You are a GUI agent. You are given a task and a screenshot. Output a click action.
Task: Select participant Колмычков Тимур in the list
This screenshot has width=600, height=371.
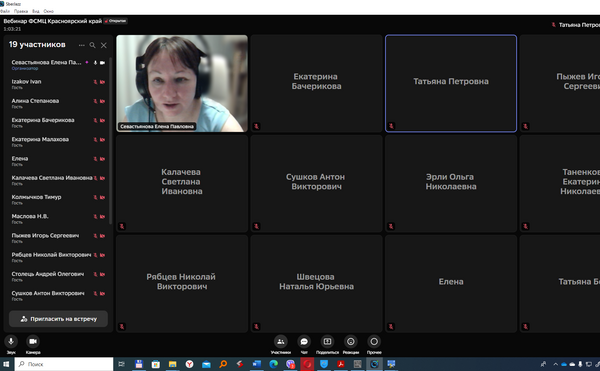point(57,200)
